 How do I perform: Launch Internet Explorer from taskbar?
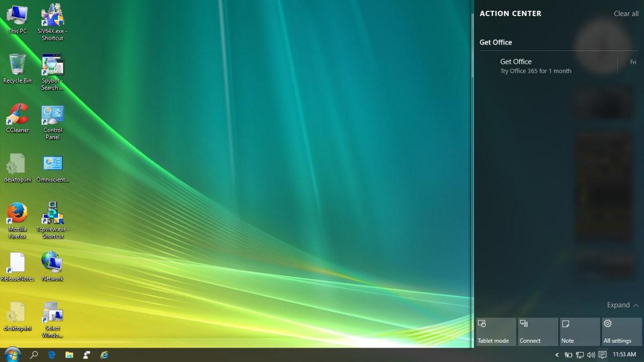pos(104,354)
